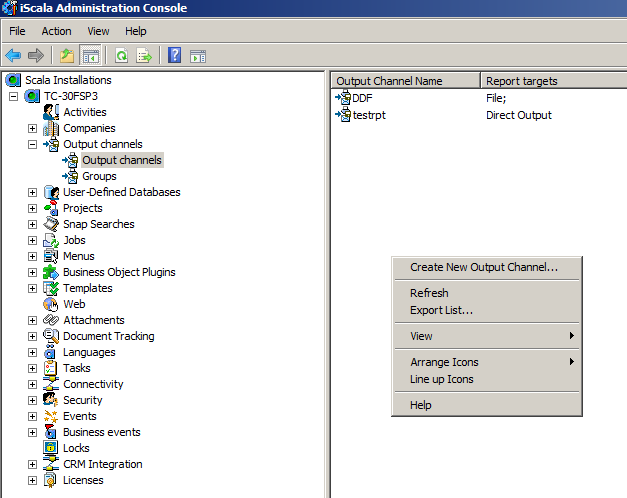Image resolution: width=627 pixels, height=498 pixels.
Task: Toggle the Show/Hide Console Tree button
Action: [91, 55]
